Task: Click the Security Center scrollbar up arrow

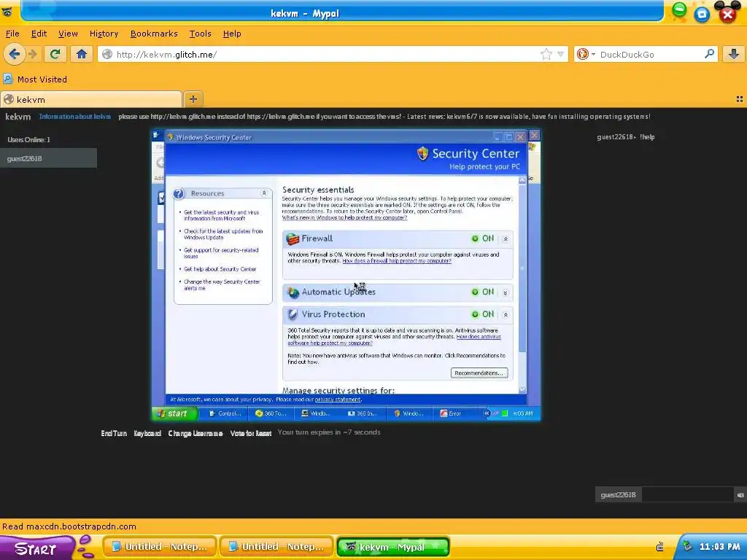Action: [522, 181]
